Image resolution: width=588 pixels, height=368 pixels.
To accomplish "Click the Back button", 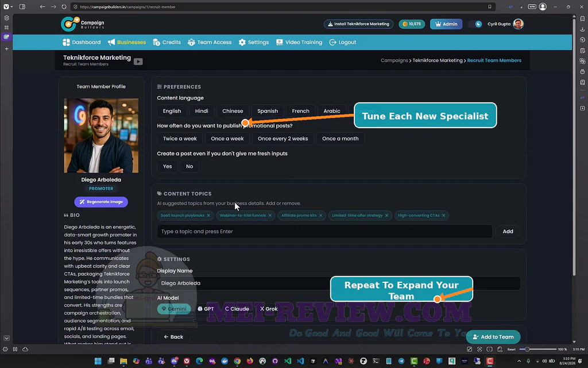I will [173, 337].
